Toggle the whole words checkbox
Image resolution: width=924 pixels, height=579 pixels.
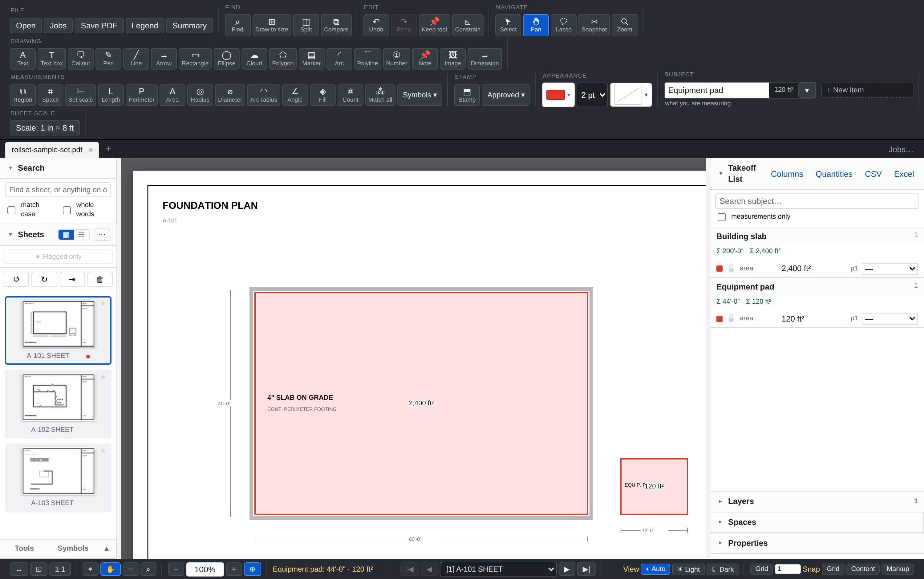click(x=67, y=210)
